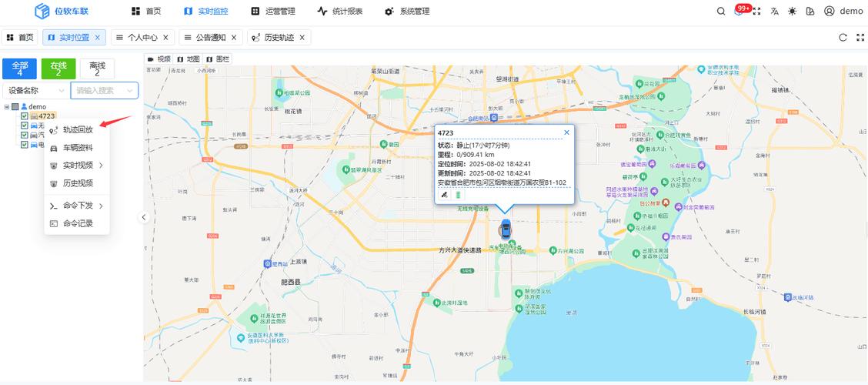868x385 pixels.
Task: Open the 统计报表 top navigation menu
Action: click(339, 11)
